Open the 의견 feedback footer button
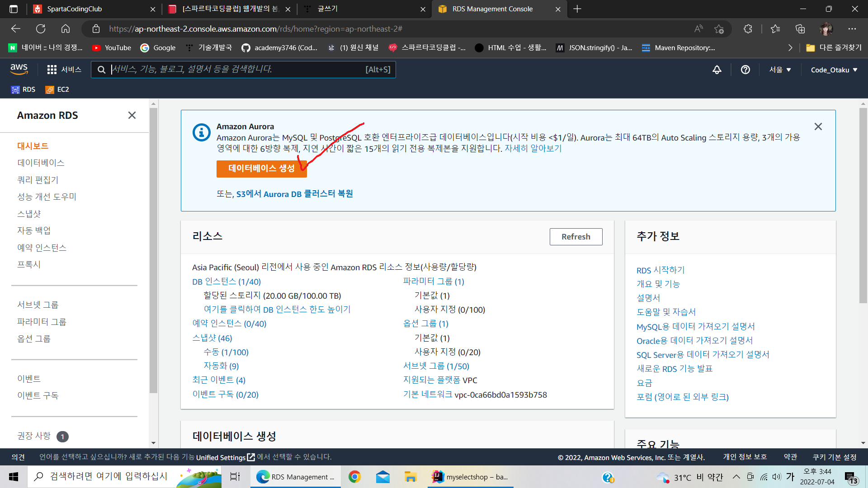The height and width of the screenshot is (488, 868). pos(18,457)
